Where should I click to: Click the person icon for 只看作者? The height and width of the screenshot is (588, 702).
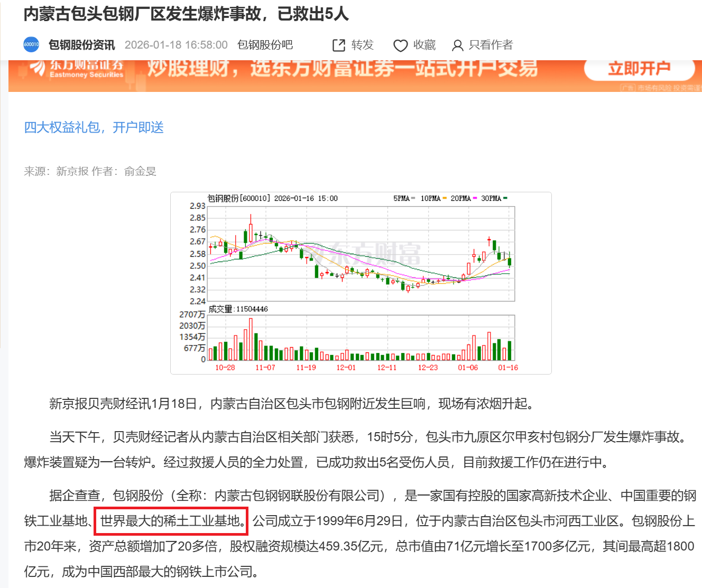point(457,46)
